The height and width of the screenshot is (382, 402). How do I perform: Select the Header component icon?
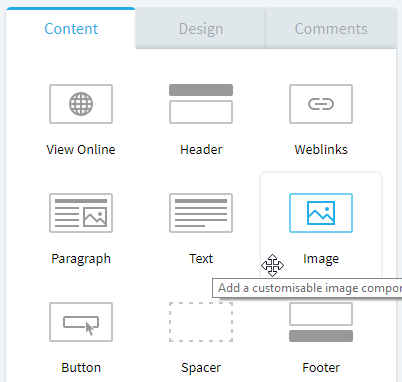click(201, 104)
